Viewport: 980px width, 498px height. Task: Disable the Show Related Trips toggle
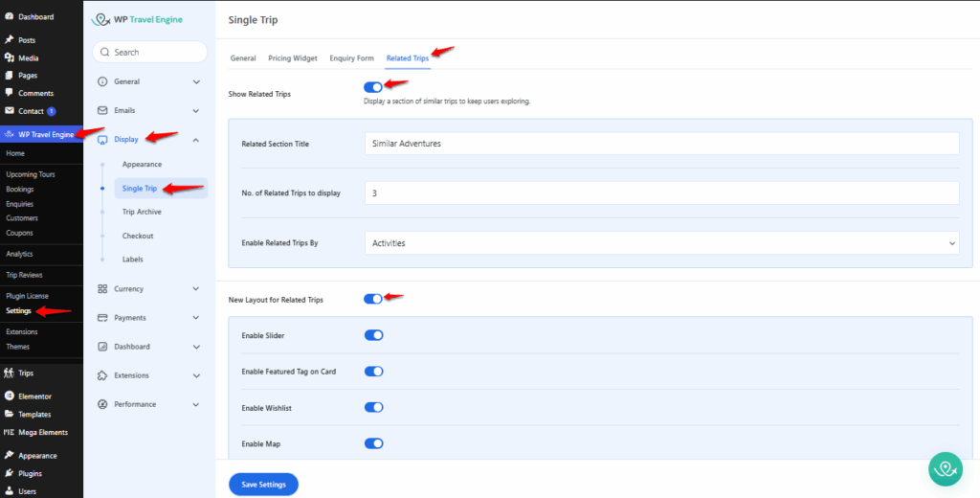point(373,87)
